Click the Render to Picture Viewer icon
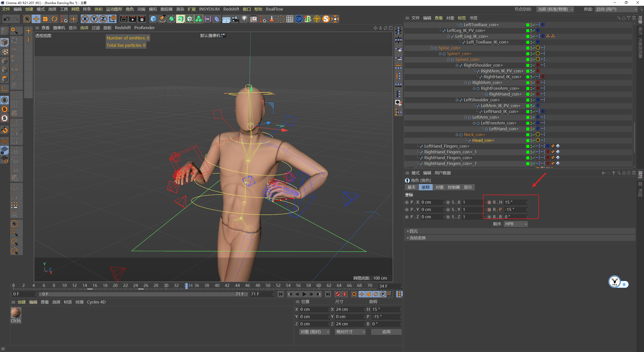This screenshot has width=644, height=352. pos(133,19)
